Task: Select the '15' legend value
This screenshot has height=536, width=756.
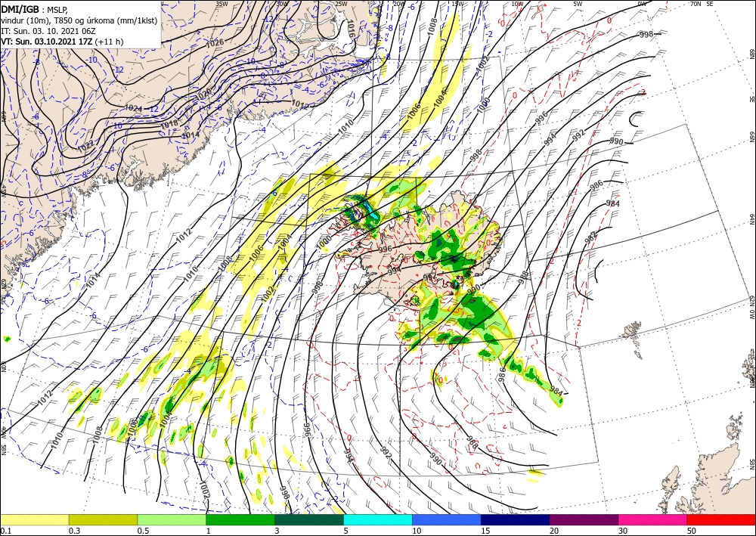Action: (x=485, y=531)
